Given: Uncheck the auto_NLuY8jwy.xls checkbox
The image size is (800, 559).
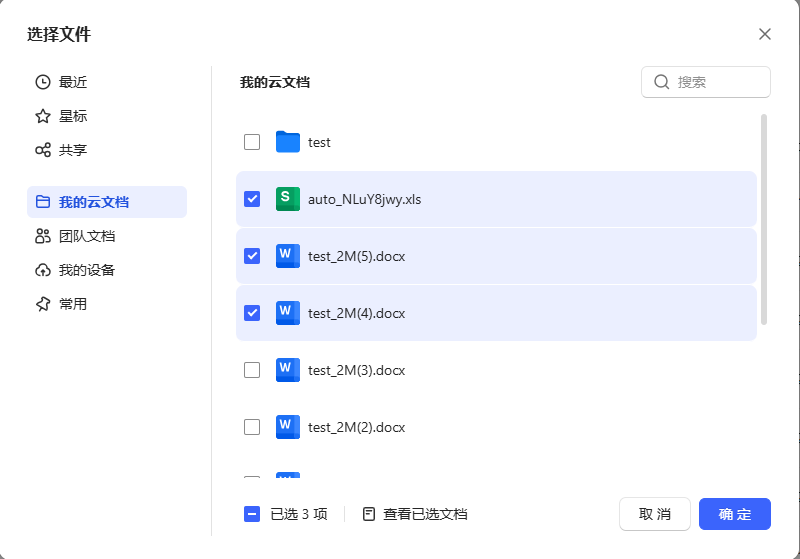Looking at the screenshot, I should pyautogui.click(x=252, y=199).
